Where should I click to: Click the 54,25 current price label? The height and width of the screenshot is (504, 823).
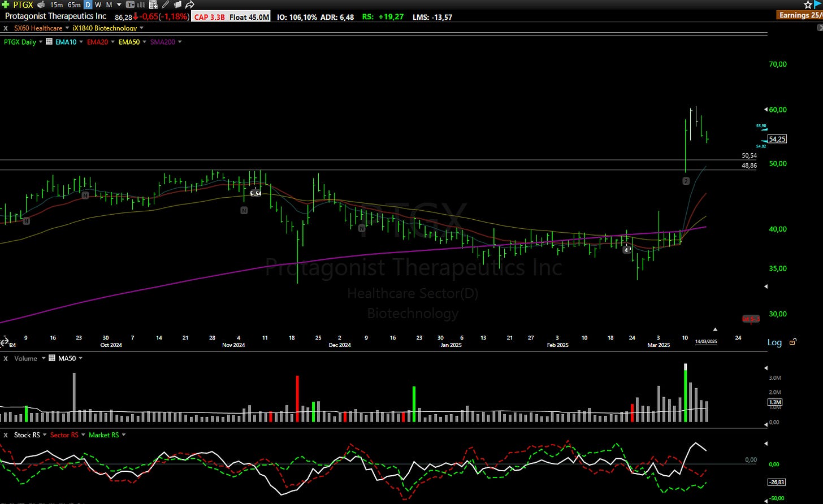tap(778, 139)
